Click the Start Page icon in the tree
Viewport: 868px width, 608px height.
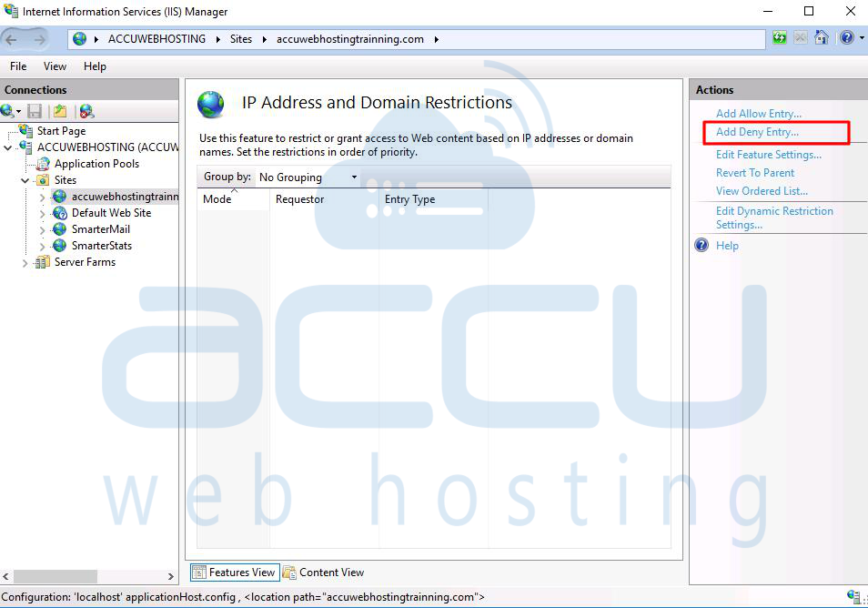point(25,131)
